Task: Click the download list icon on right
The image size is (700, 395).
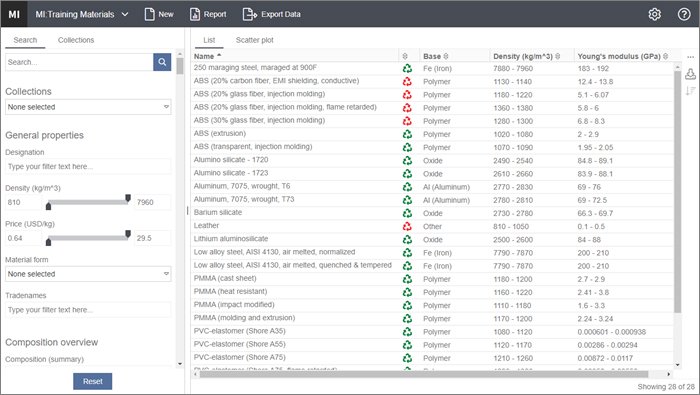Action: pos(690,74)
